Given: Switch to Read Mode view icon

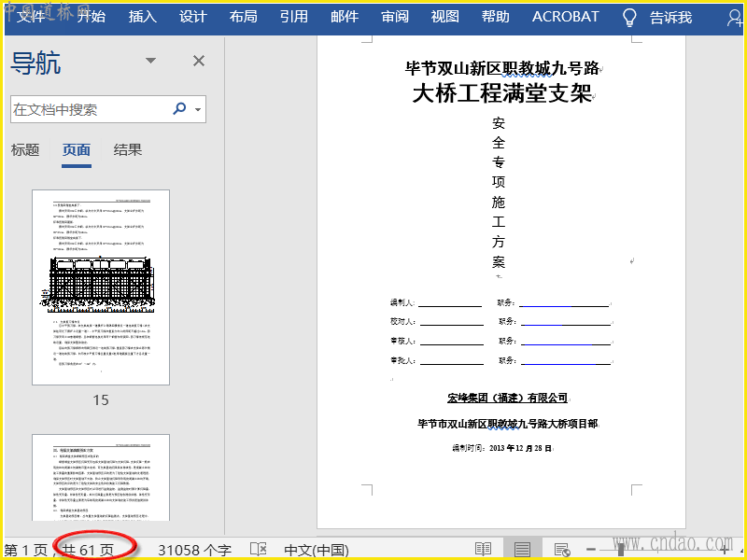Looking at the screenshot, I should coord(483,550).
